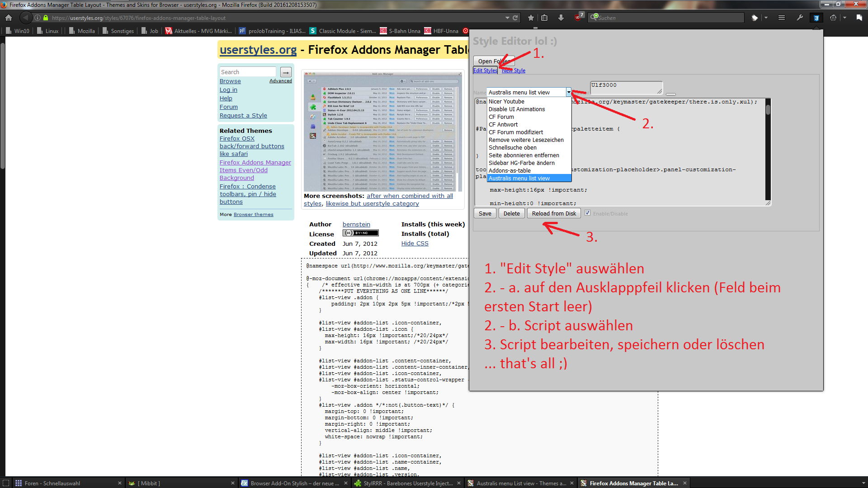
Task: Click the addons manager screenshot thumbnail
Action: tap(382, 131)
